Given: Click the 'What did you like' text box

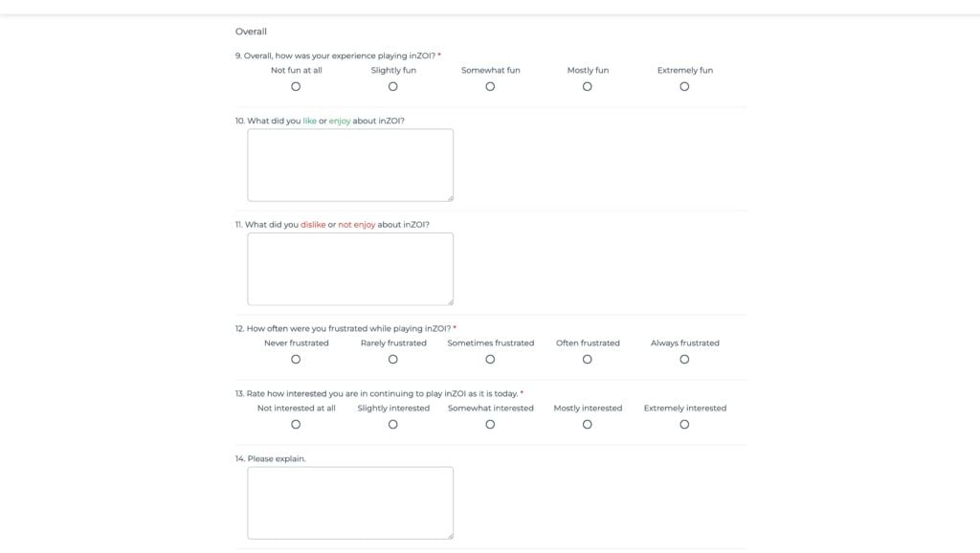Looking at the screenshot, I should click(x=350, y=165).
